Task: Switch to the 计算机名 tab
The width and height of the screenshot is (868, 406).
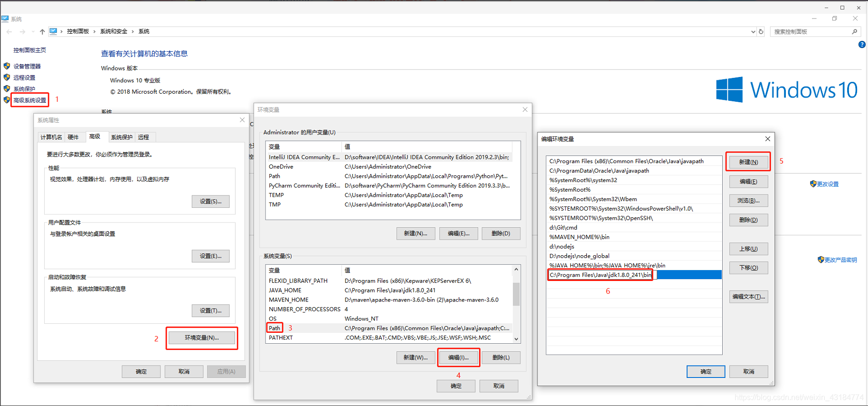Action: [x=51, y=137]
